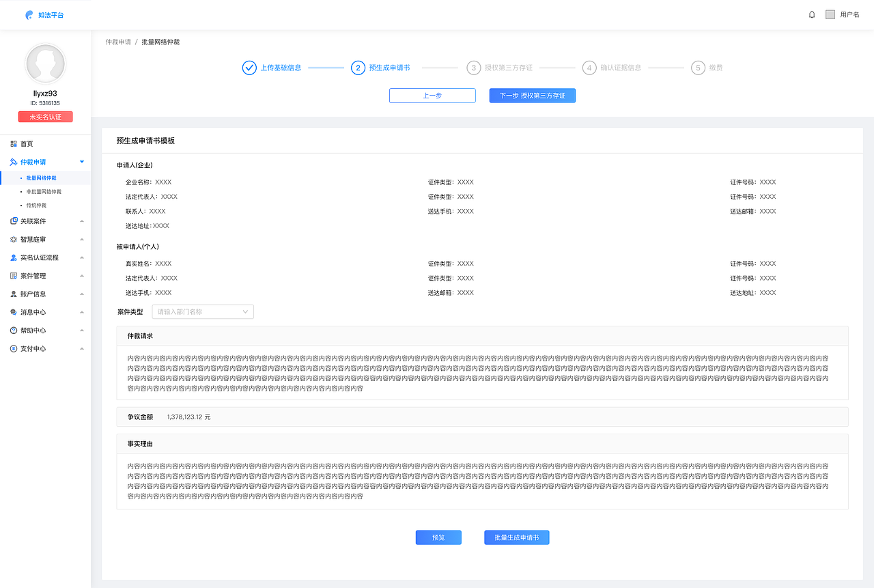Click the step 1 checkmark circle

(249, 68)
